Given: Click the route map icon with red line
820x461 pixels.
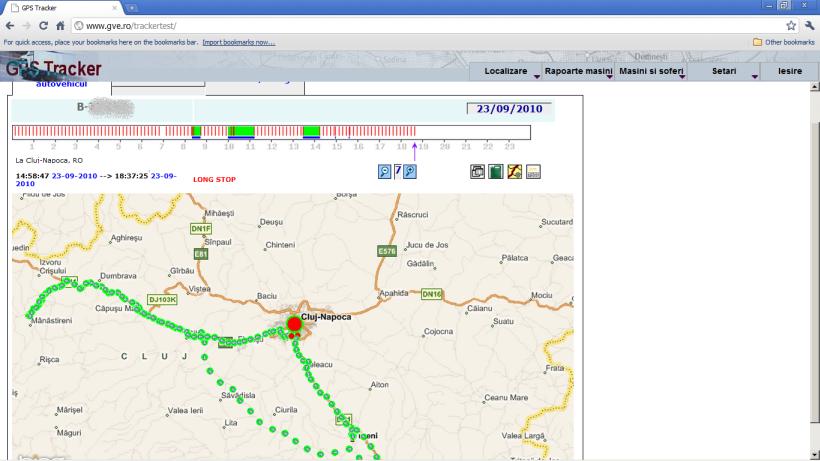Looking at the screenshot, I should [x=514, y=172].
